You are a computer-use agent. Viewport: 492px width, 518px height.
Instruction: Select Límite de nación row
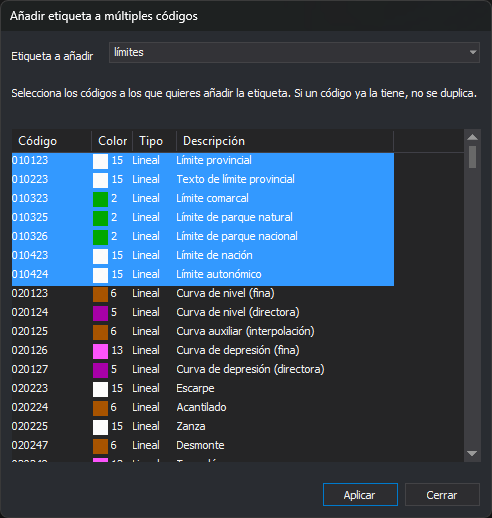tap(203, 255)
